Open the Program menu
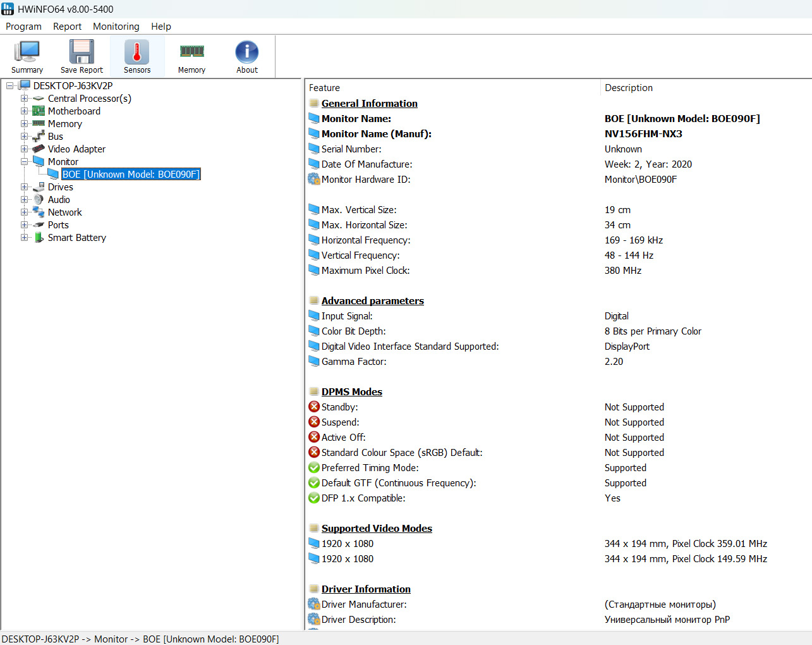812x645 pixels. pos(23,27)
